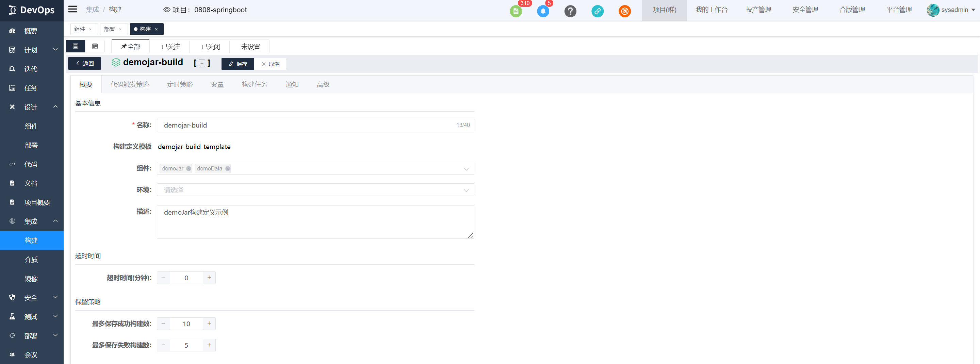Open the sysadmin user dropdown
The height and width of the screenshot is (364, 980).
pos(951,10)
